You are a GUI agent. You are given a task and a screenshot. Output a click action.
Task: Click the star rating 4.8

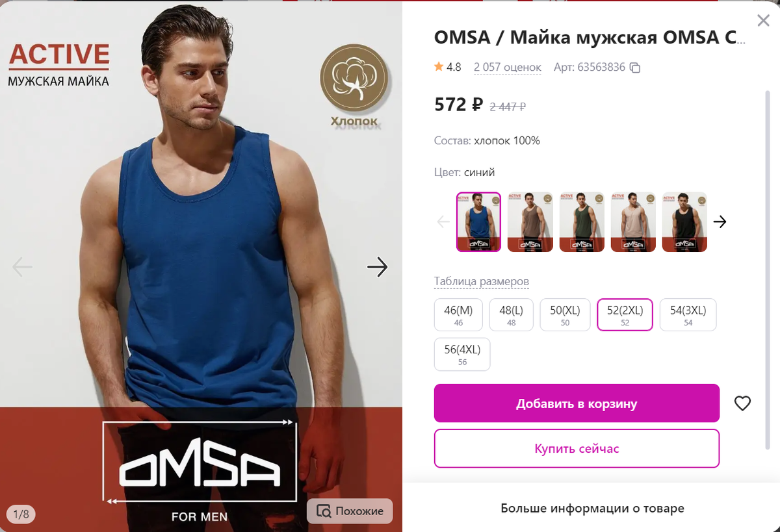(448, 67)
